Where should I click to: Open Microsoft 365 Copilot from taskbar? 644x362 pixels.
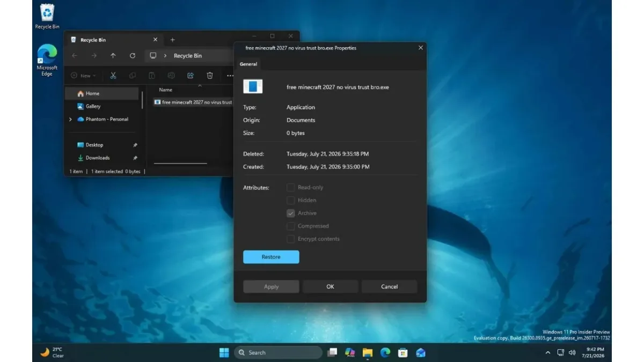350,352
